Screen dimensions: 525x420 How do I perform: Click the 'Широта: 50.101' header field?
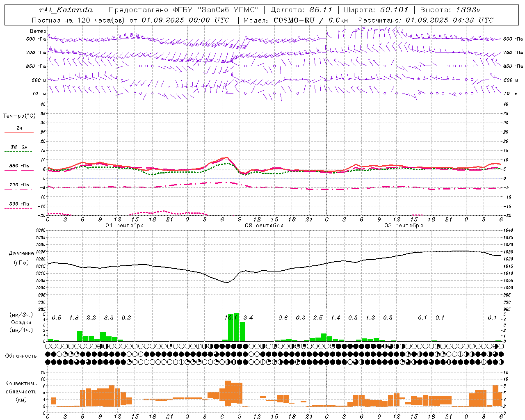376,10
